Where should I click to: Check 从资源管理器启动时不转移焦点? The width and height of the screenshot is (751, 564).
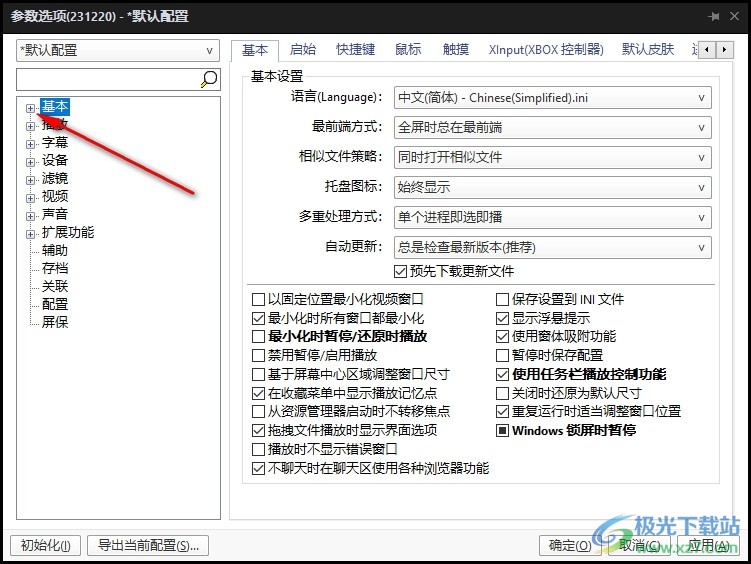258,411
